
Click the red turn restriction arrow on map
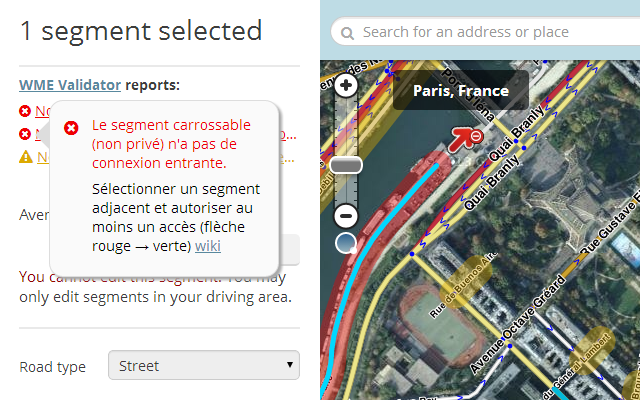(465, 138)
